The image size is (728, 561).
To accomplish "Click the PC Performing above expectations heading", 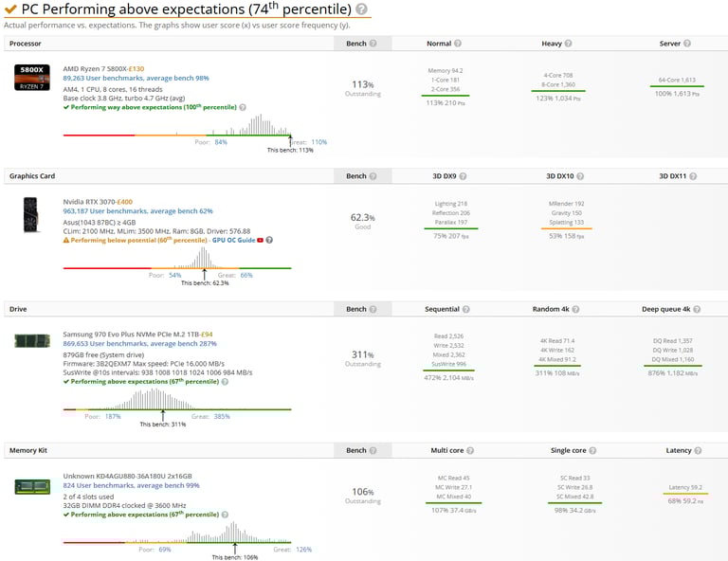I will [x=186, y=9].
